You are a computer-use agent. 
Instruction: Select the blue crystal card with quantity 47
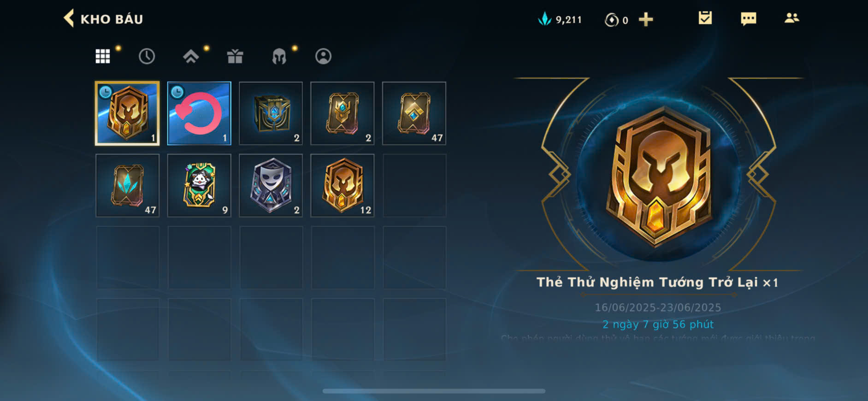click(x=127, y=185)
